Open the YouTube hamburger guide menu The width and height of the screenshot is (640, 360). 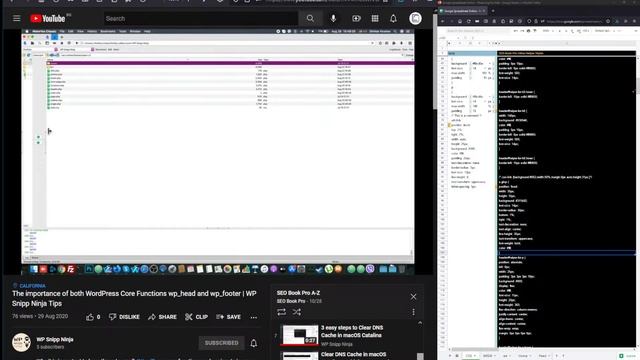(16, 18)
